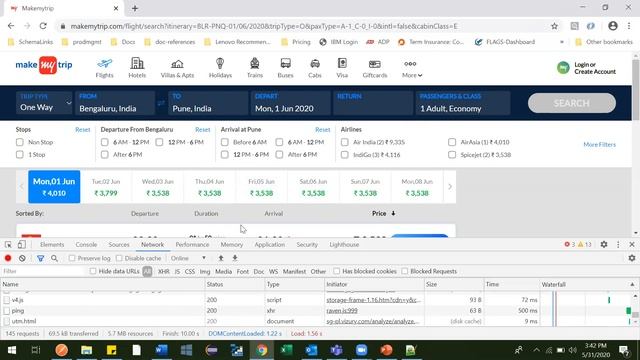The height and width of the screenshot is (360, 640).
Task: Sort flights by Price column
Action: (384, 213)
